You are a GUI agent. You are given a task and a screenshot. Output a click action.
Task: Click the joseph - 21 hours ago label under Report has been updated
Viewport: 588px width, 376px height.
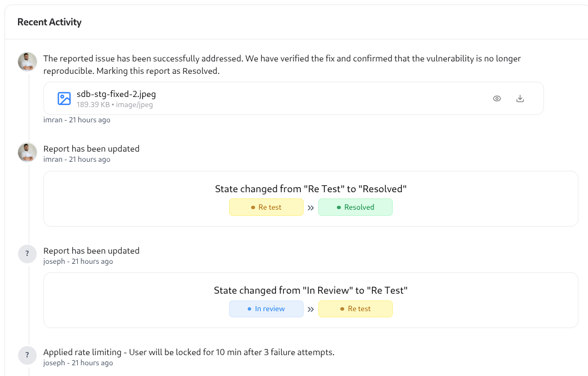pos(78,262)
